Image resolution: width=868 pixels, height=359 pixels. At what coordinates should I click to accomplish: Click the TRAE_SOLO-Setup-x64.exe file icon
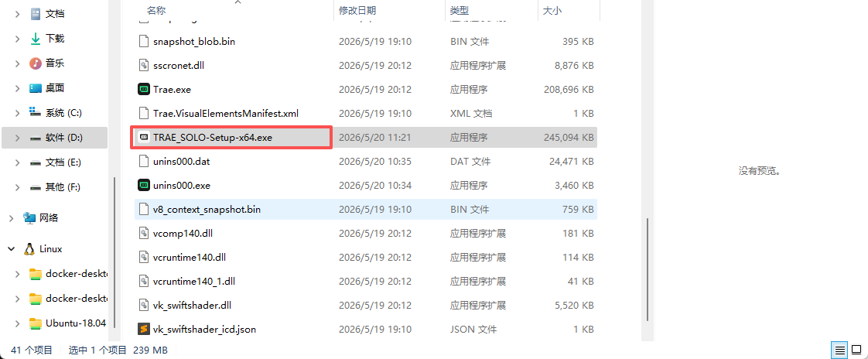point(144,138)
